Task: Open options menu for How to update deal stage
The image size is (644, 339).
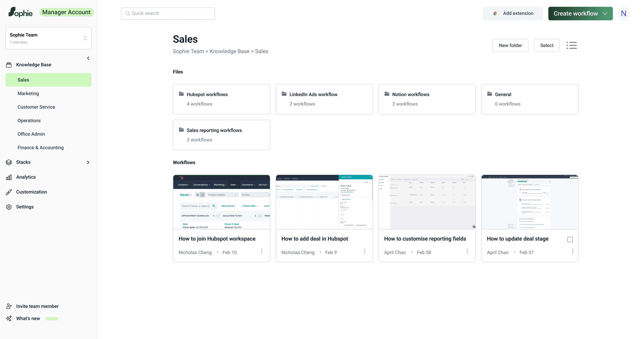Action: (573, 251)
